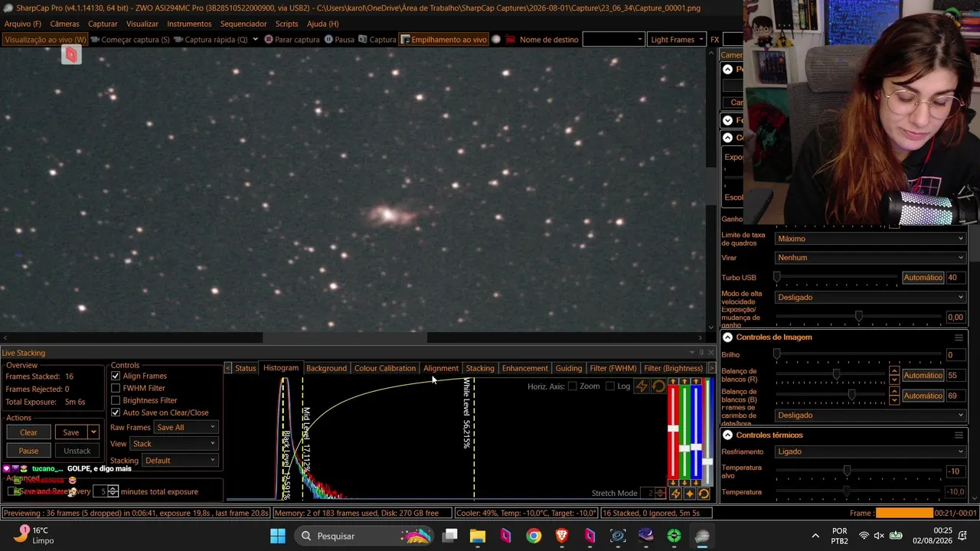
Task: Collapse the Controles térmicos section
Action: coord(727,435)
